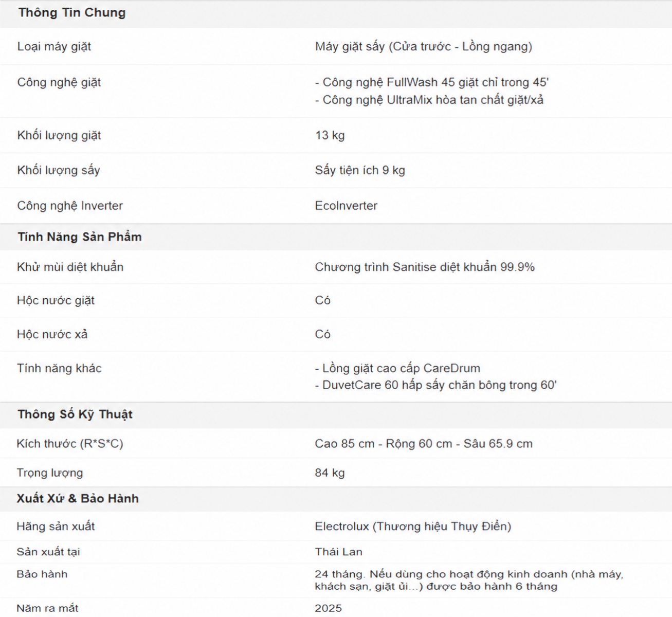Click the Thông Tin Chung section header
672x617 pixels.
pos(72,13)
